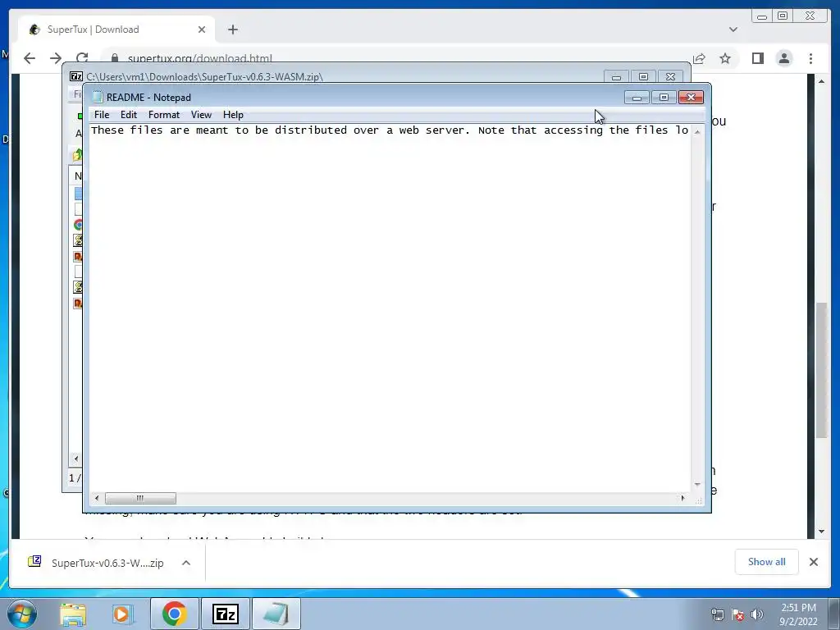Image resolution: width=840 pixels, height=630 pixels.
Task: Click Notepad horizontal scroll right arrow
Action: (682, 498)
